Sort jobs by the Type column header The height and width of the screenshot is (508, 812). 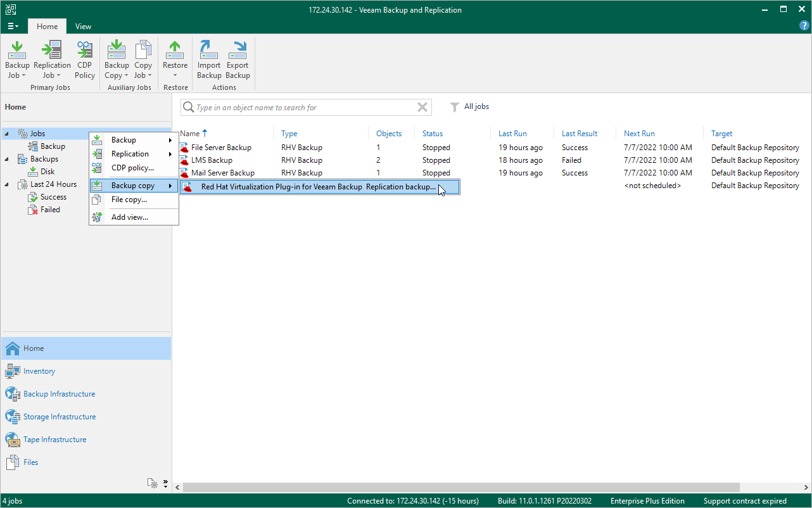click(x=289, y=134)
